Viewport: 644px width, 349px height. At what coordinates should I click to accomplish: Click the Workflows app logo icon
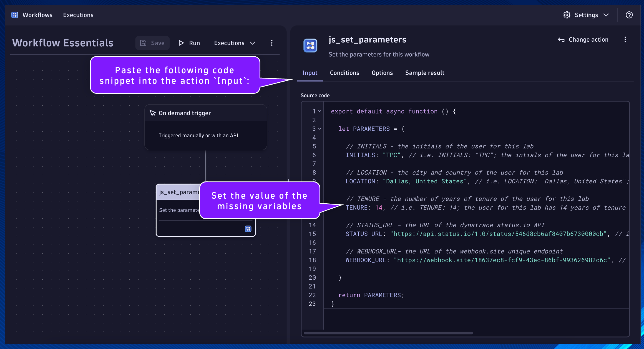coord(15,15)
